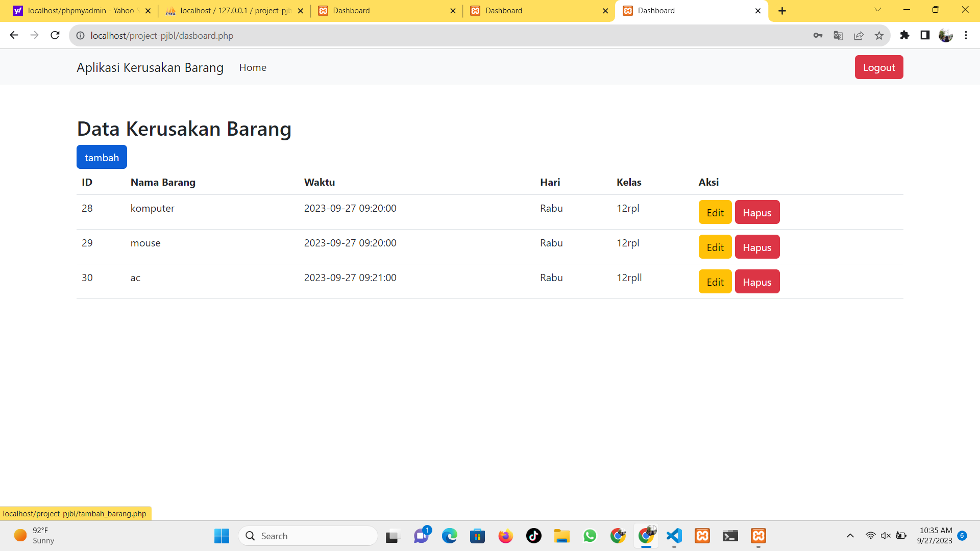Screen dimensions: 980x551
Task: Open Visual Studio Code from taskbar
Action: 674,536
